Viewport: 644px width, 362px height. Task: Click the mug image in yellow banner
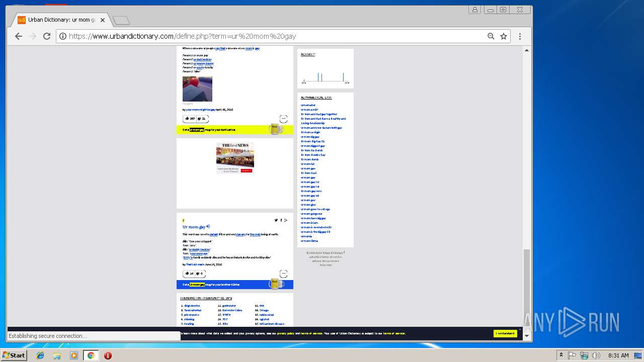276,129
